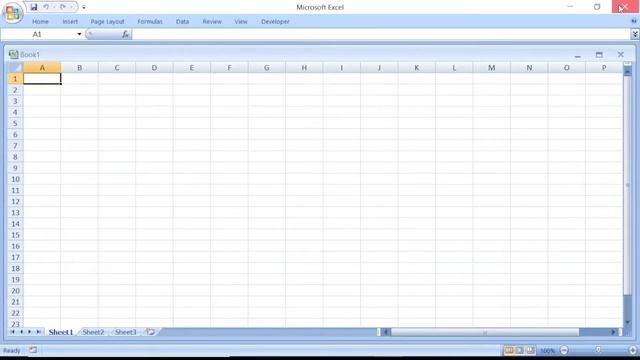Click the zoom in plus button
Screen dimensions: 640x360
click(633, 350)
